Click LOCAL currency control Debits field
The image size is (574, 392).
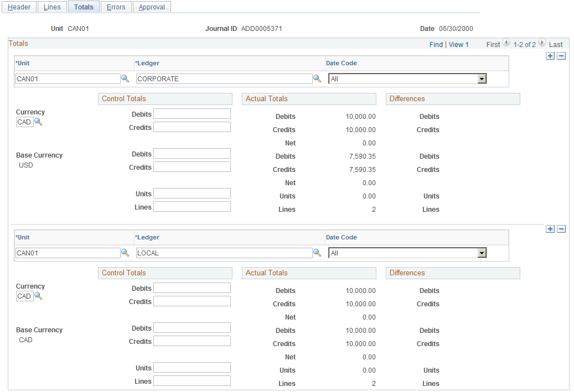point(192,288)
